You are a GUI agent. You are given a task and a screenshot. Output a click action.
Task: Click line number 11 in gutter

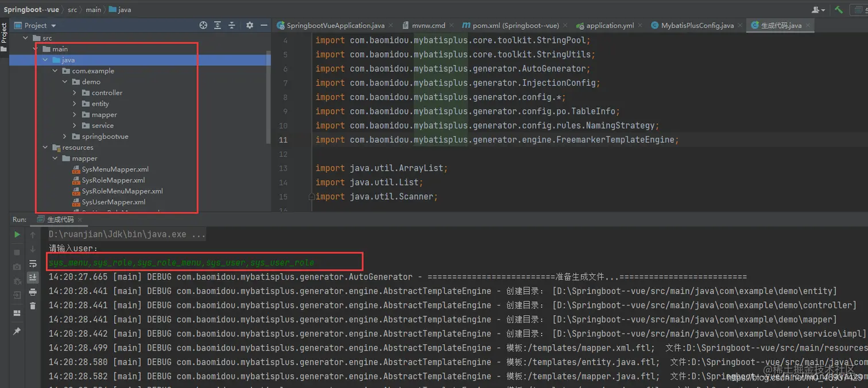[x=283, y=139]
